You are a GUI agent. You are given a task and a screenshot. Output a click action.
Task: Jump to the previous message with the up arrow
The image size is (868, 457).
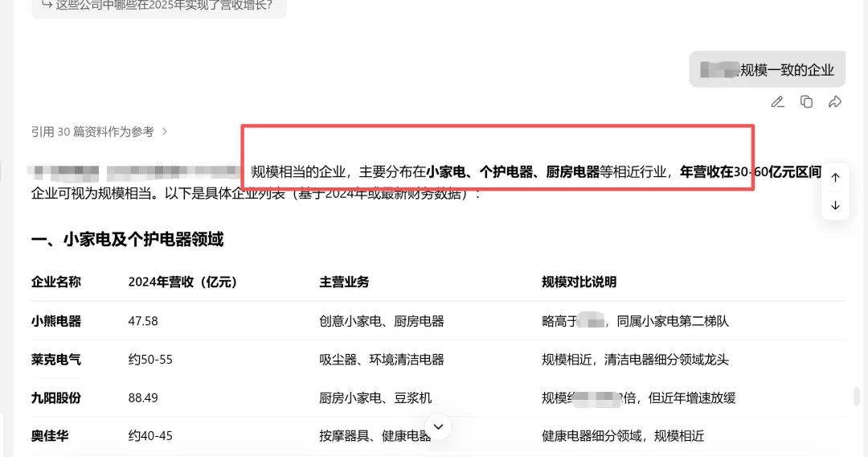835,178
